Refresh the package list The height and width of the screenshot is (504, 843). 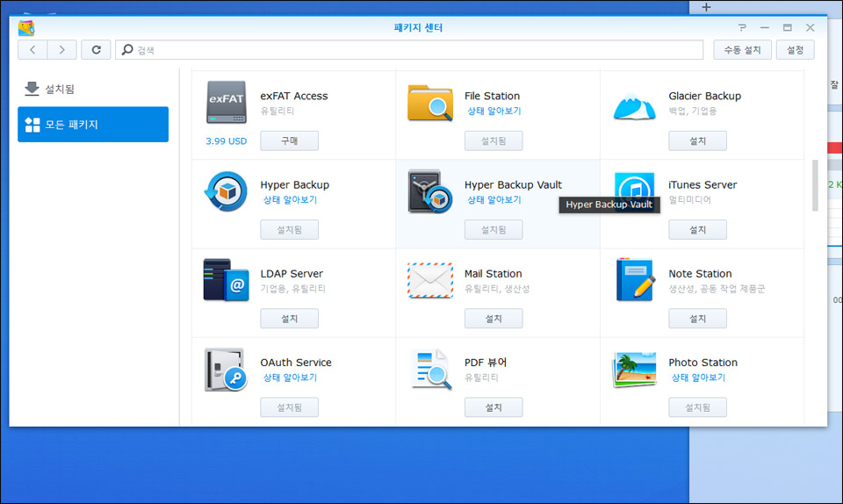(97, 50)
